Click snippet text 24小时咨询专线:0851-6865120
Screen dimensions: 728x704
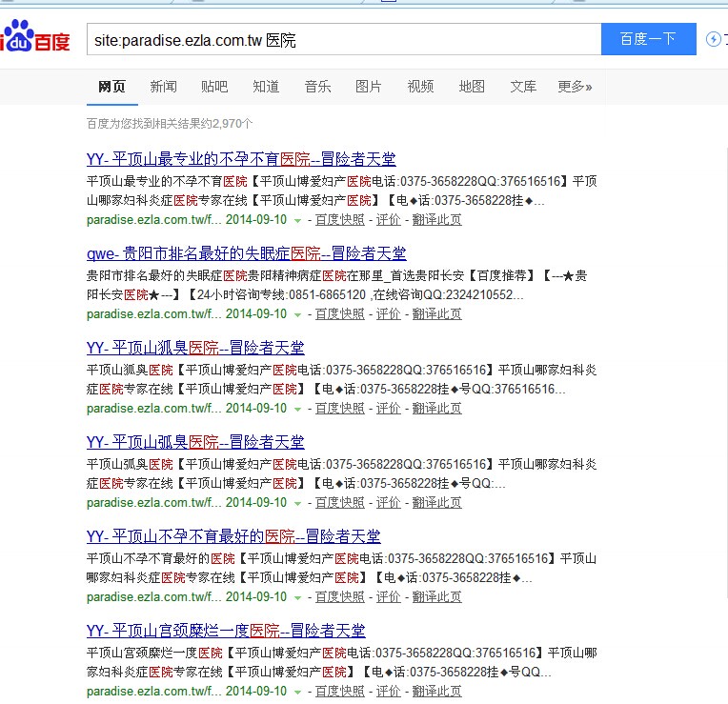click(x=281, y=295)
